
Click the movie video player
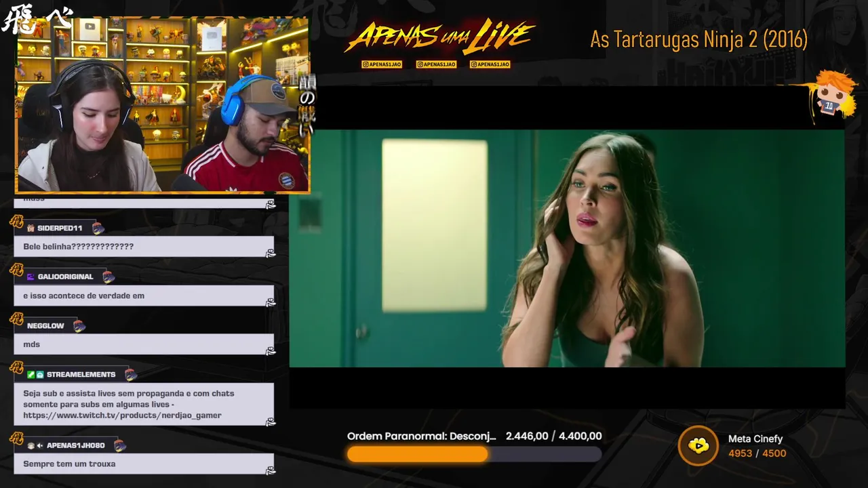pyautogui.click(x=567, y=248)
